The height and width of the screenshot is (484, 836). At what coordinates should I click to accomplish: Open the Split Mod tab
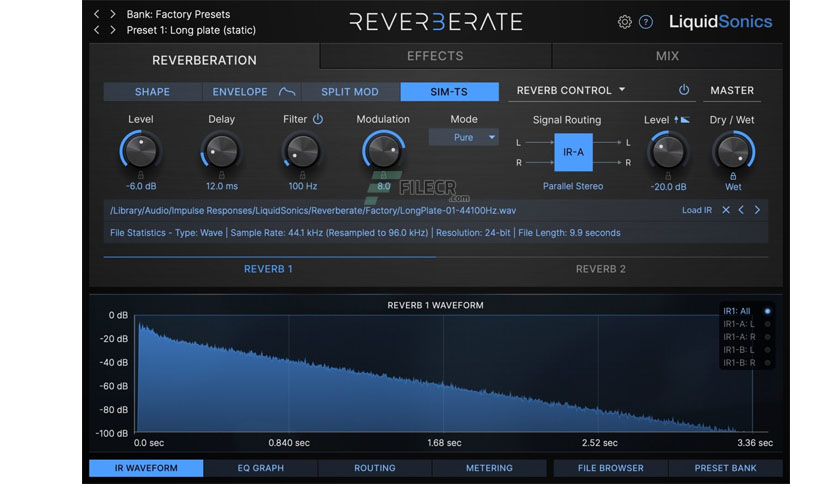(x=350, y=92)
